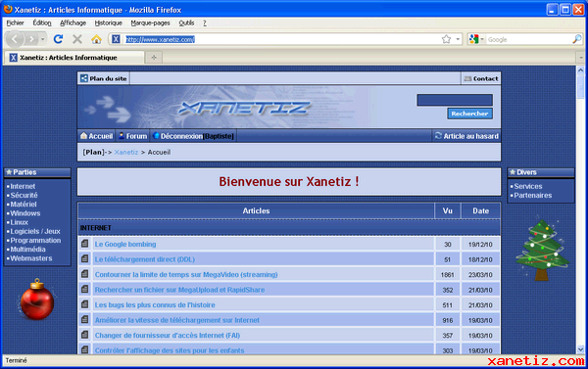This screenshot has height=369, width=588.
Task: Open article Le Google bombing
Action: click(x=125, y=244)
